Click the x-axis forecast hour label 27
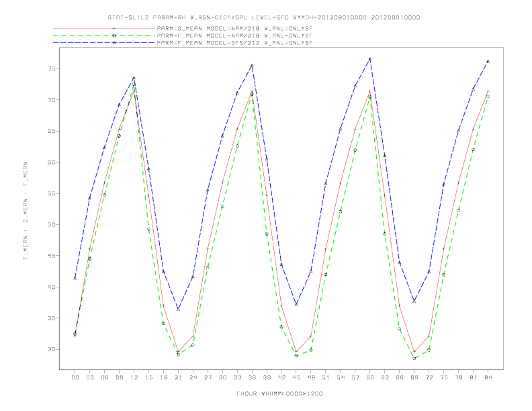Image resolution: width=532 pixels, height=411 pixels. [x=208, y=377]
